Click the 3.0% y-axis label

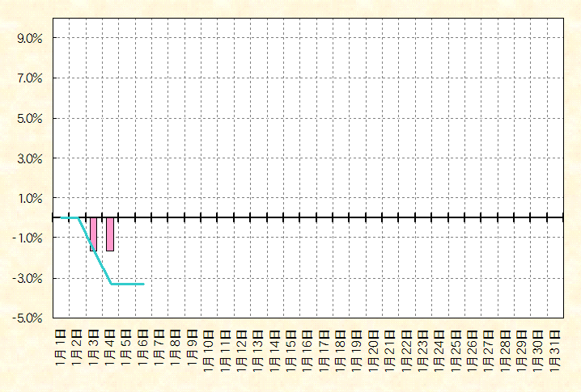click(29, 158)
